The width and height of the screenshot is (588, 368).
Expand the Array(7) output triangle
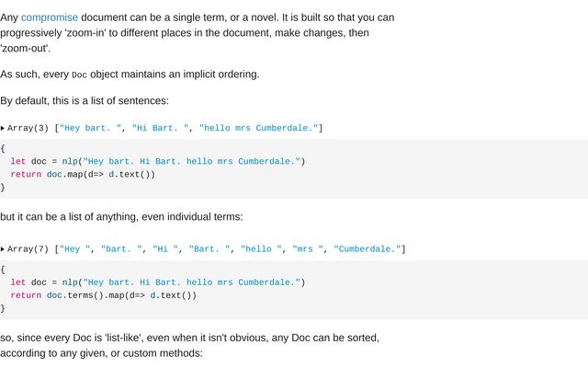click(x=3, y=249)
